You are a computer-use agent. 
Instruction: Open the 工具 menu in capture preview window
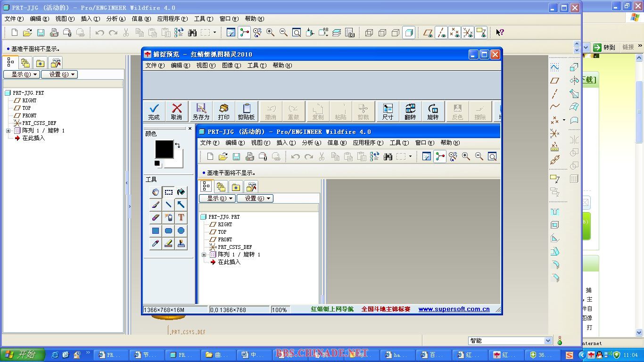[x=256, y=66]
